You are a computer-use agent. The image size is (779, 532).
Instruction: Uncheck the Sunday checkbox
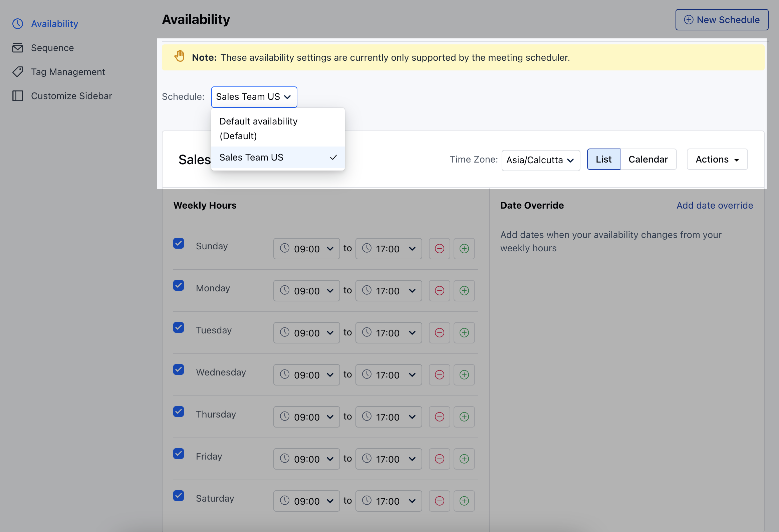coord(179,243)
